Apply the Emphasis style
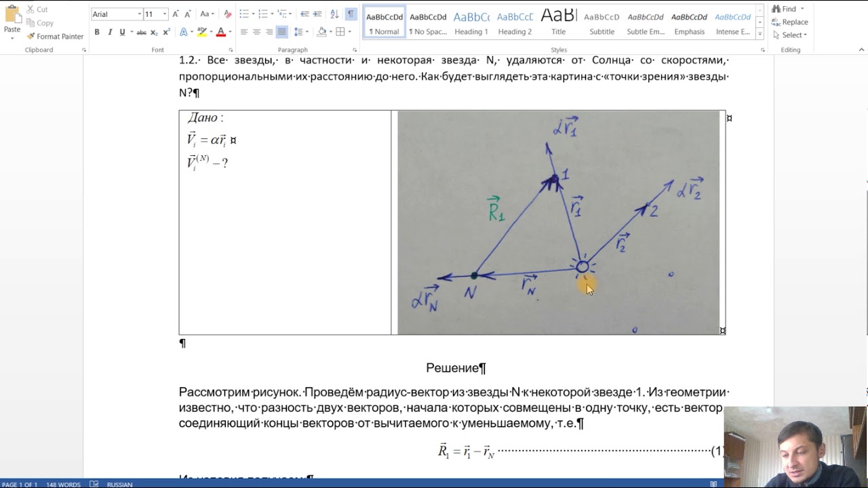The image size is (868, 488). click(x=689, y=22)
